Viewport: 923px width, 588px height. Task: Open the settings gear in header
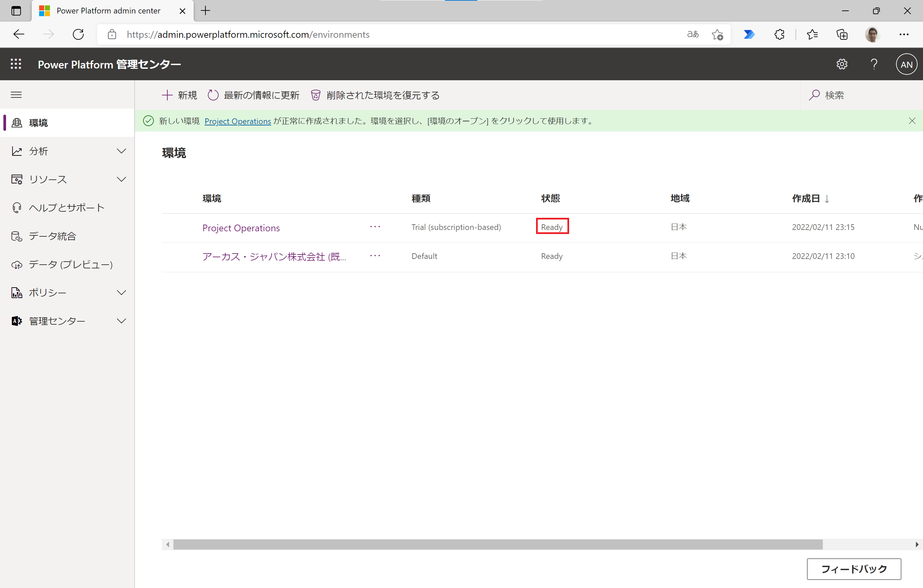tap(842, 64)
